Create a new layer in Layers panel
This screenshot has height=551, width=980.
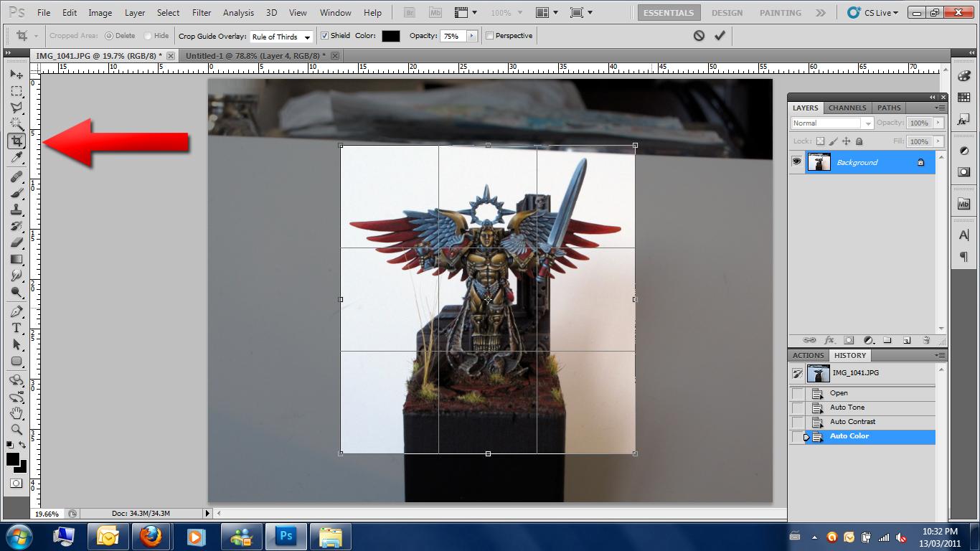(907, 340)
